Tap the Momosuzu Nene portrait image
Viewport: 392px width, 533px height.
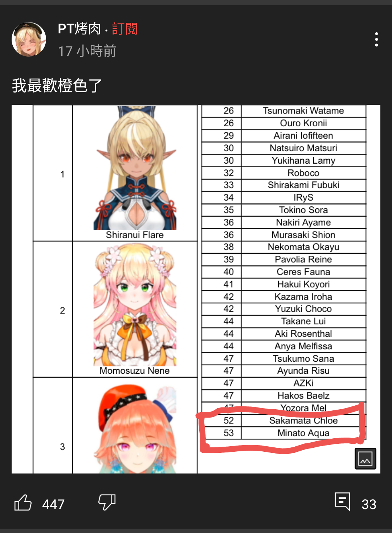(135, 304)
